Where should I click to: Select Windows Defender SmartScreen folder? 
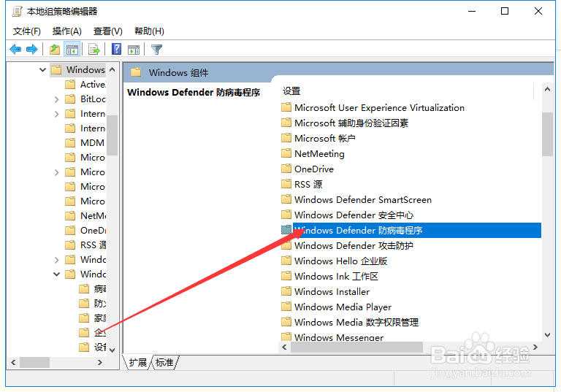[x=356, y=199]
